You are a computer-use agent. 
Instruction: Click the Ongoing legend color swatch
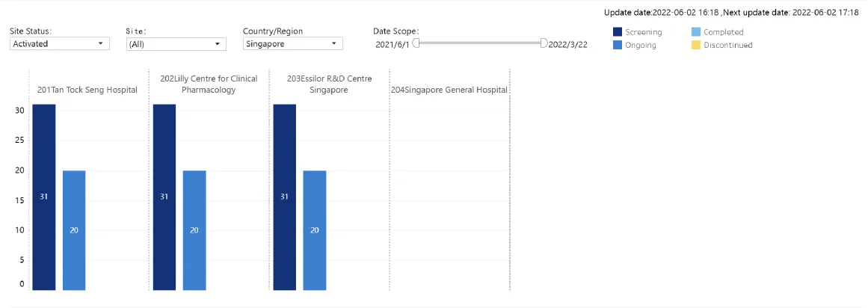coord(618,45)
